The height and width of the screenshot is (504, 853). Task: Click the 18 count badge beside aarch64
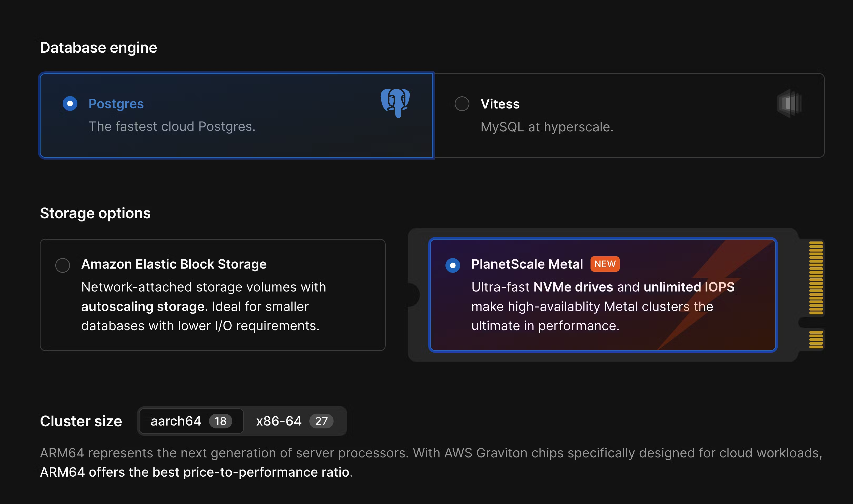tap(220, 421)
